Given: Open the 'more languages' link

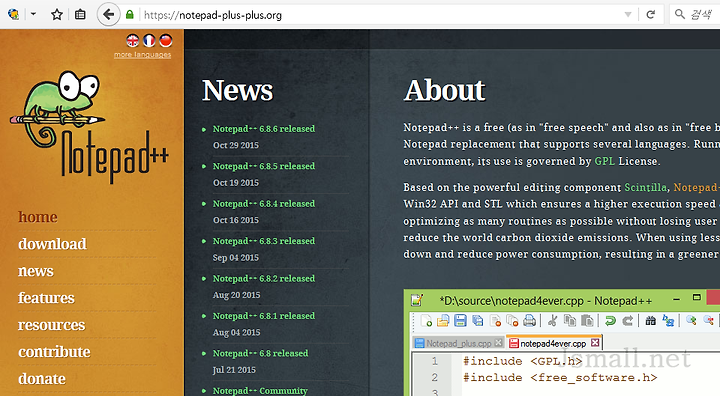Looking at the screenshot, I should (x=142, y=55).
